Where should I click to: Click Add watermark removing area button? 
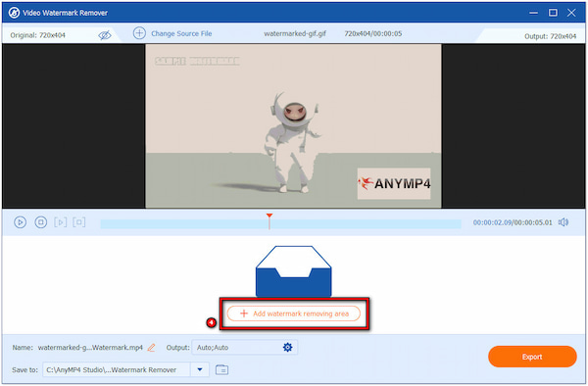point(294,314)
